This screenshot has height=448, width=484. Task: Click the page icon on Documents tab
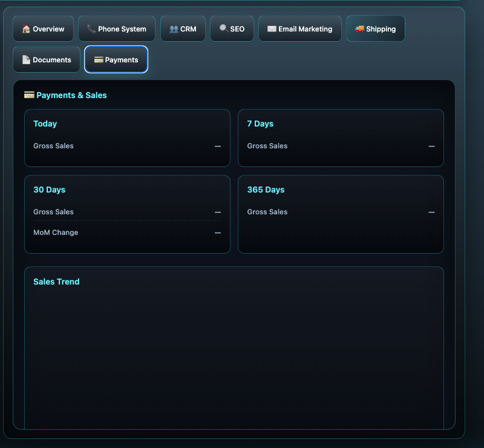click(x=26, y=60)
